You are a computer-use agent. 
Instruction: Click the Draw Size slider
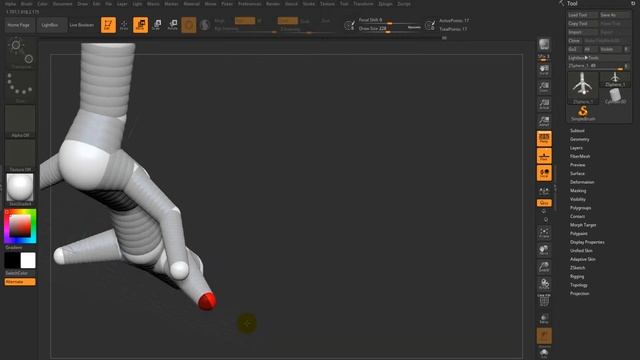click(x=389, y=29)
